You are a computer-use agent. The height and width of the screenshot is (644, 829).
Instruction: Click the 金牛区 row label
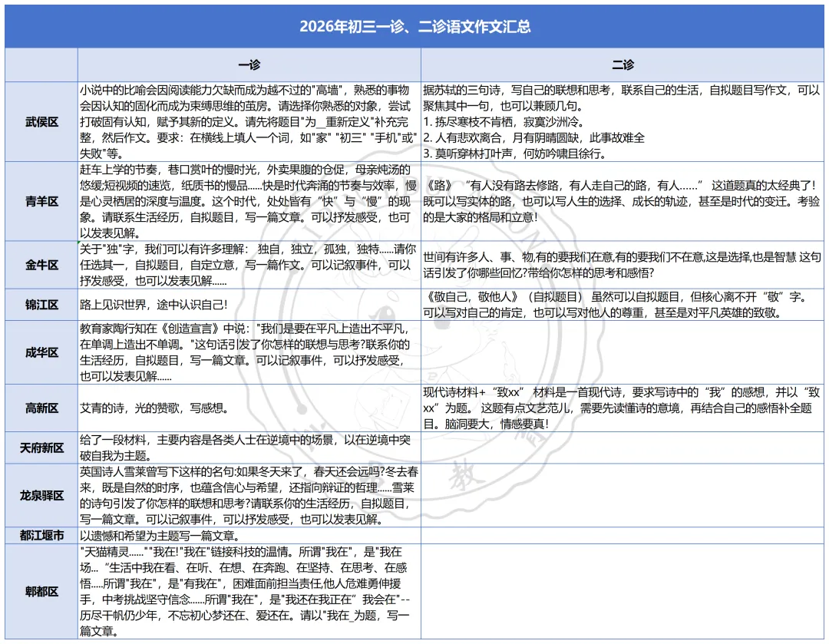[x=41, y=266]
